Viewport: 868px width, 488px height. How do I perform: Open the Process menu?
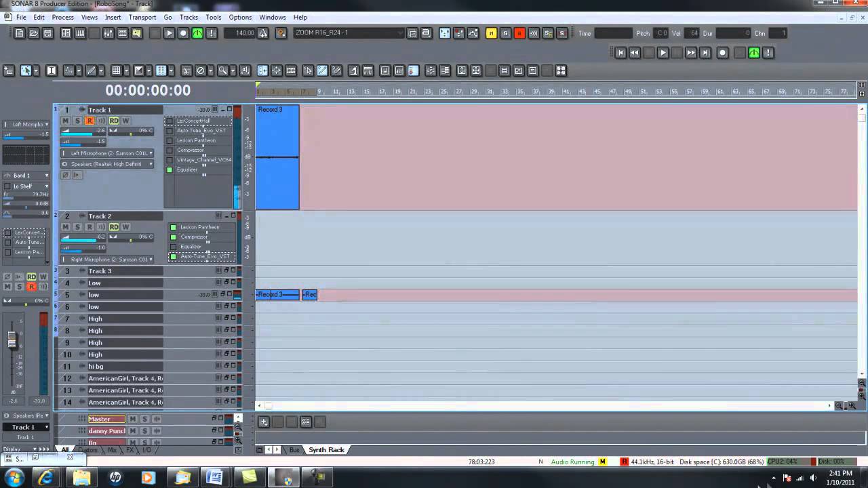click(62, 17)
